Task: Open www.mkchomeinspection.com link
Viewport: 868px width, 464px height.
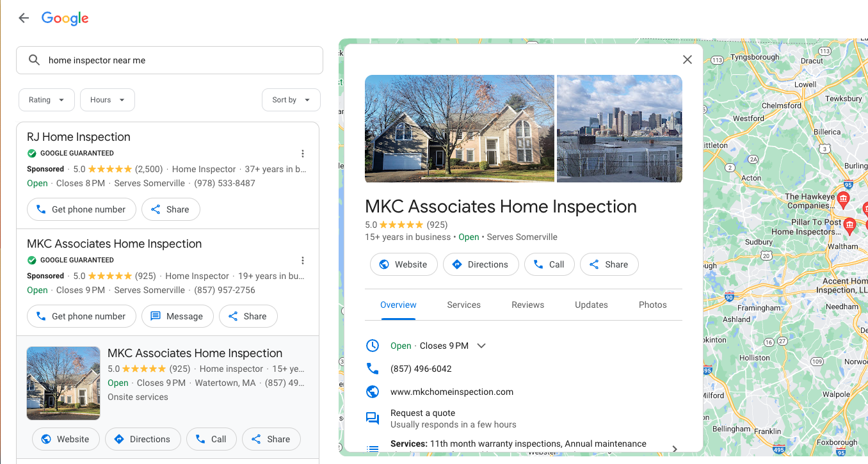Action: click(x=452, y=392)
